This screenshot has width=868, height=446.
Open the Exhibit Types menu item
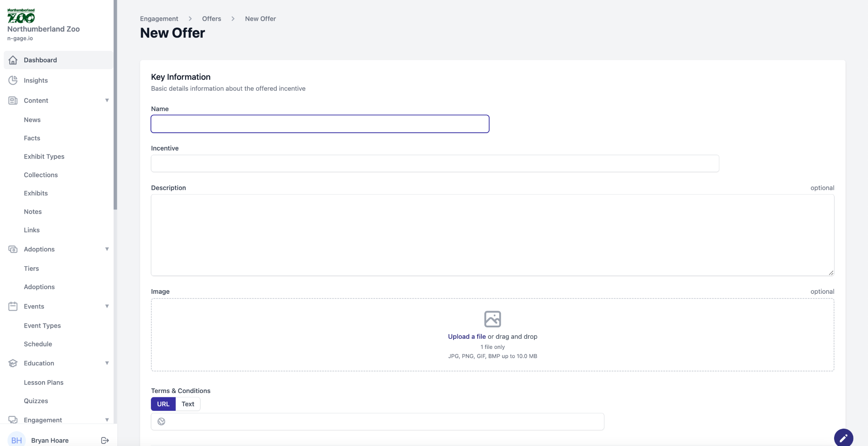tap(44, 156)
